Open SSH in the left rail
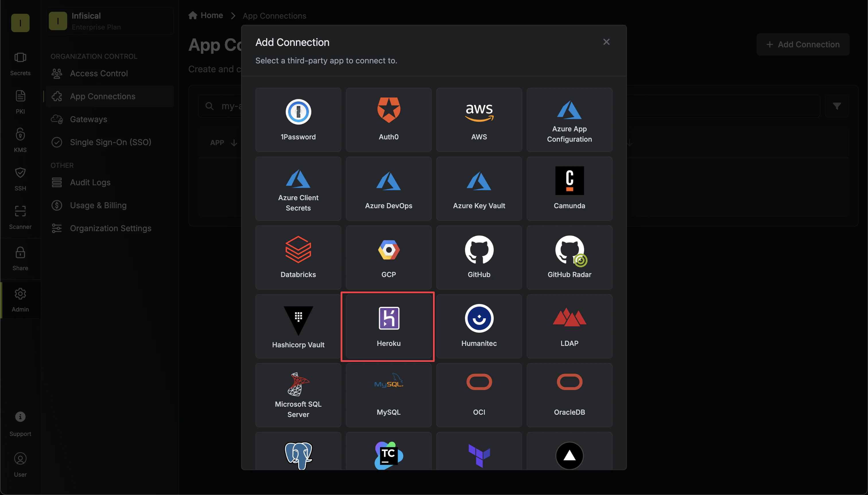 click(x=20, y=179)
